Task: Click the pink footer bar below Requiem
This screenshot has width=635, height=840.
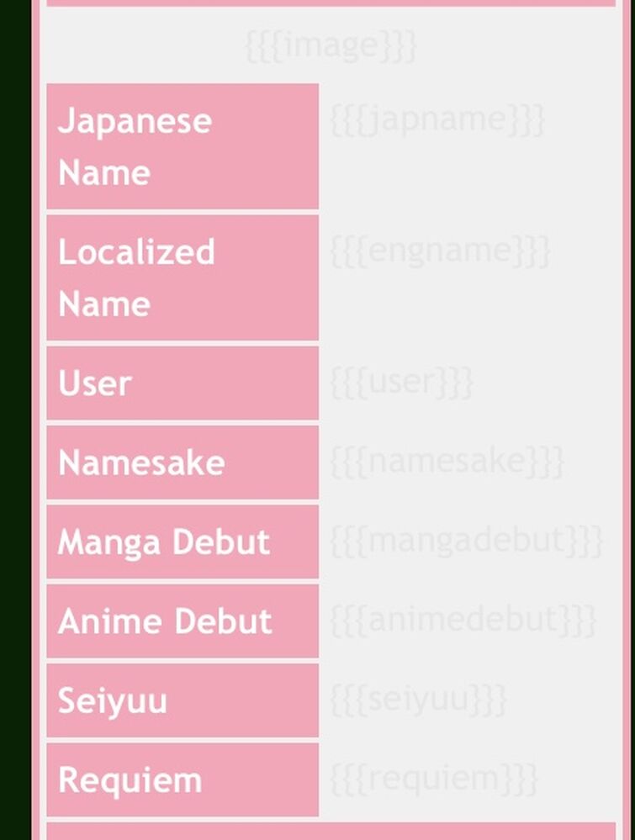Action: 331,831
